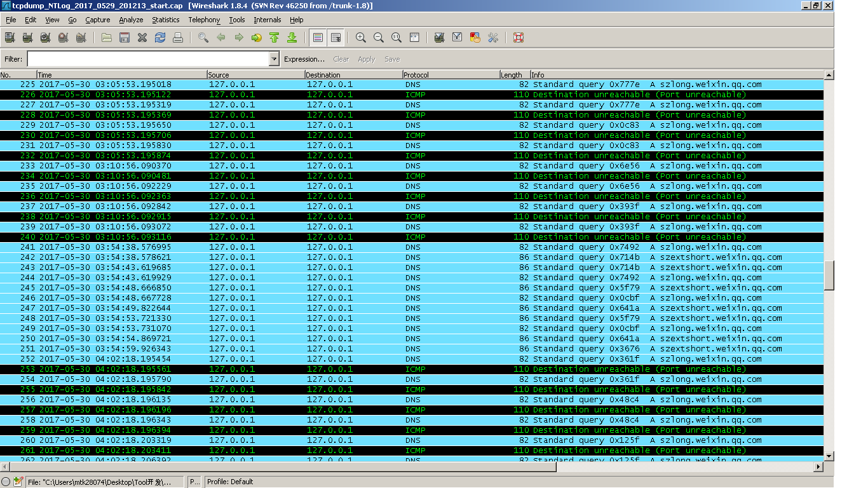
Task: Select packet 253 ICMP port unreachable
Action: click(x=412, y=369)
